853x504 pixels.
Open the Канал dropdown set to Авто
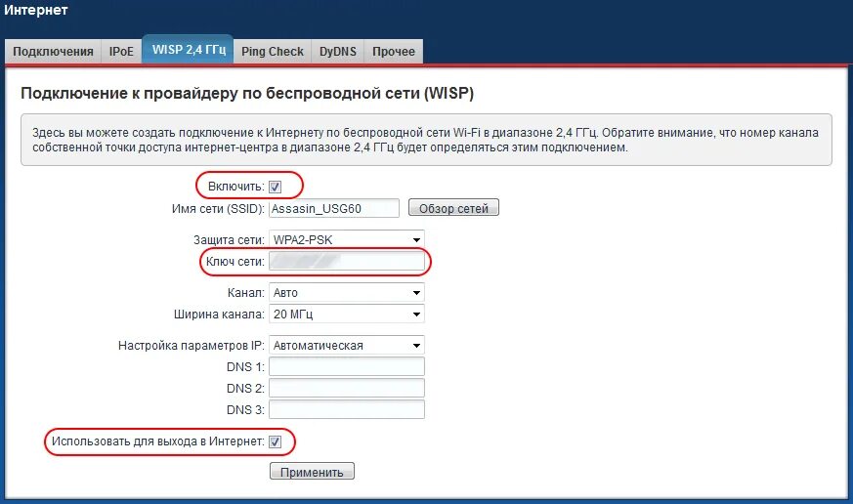point(347,292)
